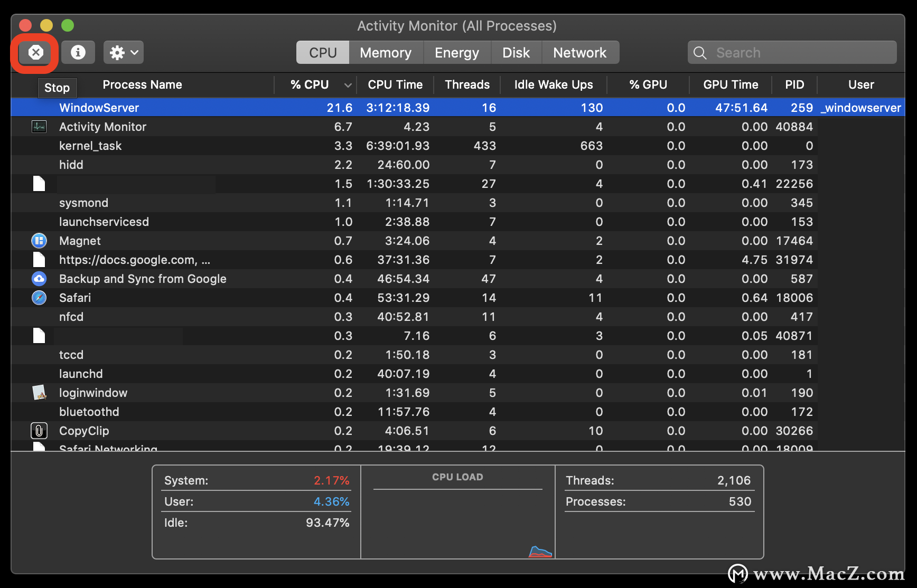
Task: Click the Activity Monitor app icon in list
Action: [39, 127]
